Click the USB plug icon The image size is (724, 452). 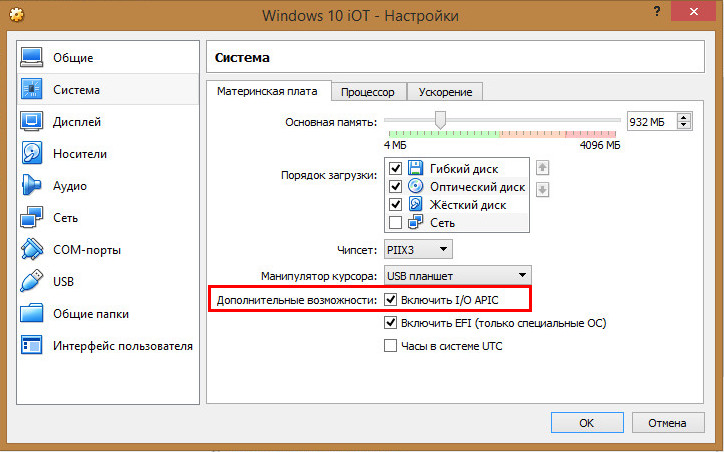tap(31, 281)
